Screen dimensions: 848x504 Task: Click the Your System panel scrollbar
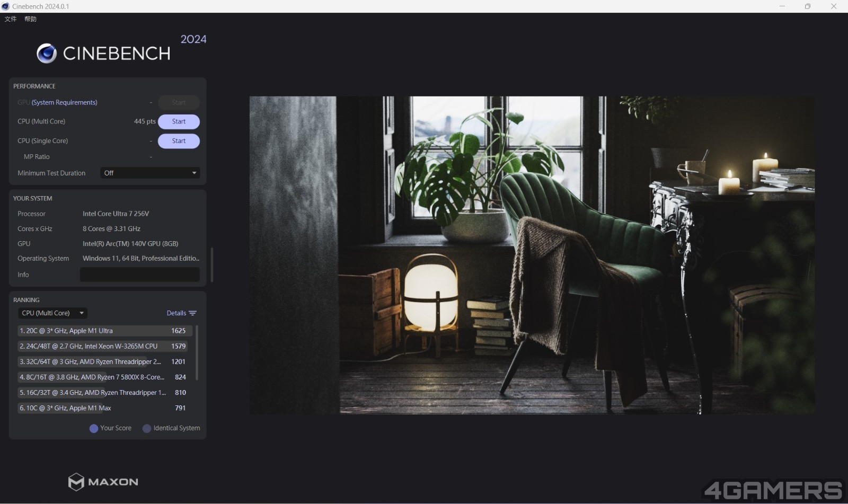coord(212,264)
